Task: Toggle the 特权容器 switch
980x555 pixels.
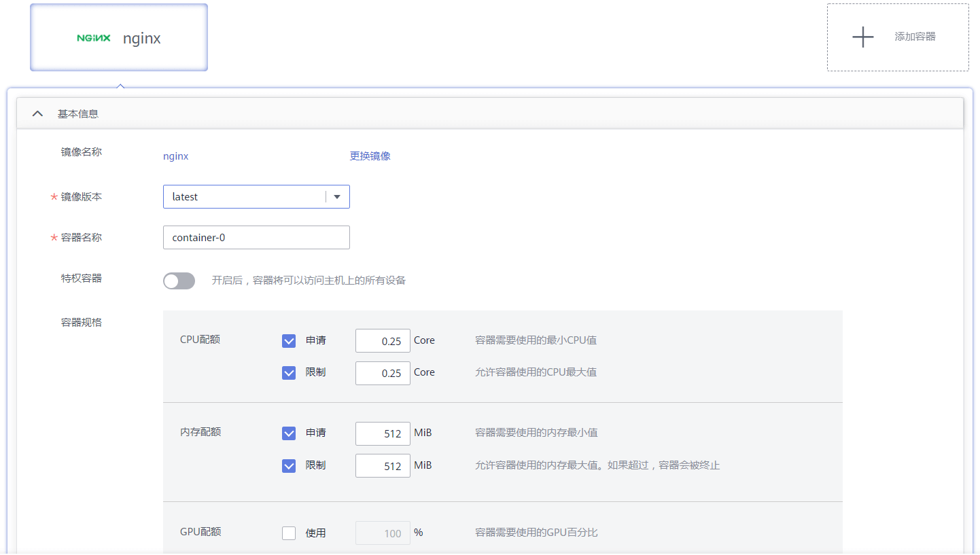Action: 179,281
